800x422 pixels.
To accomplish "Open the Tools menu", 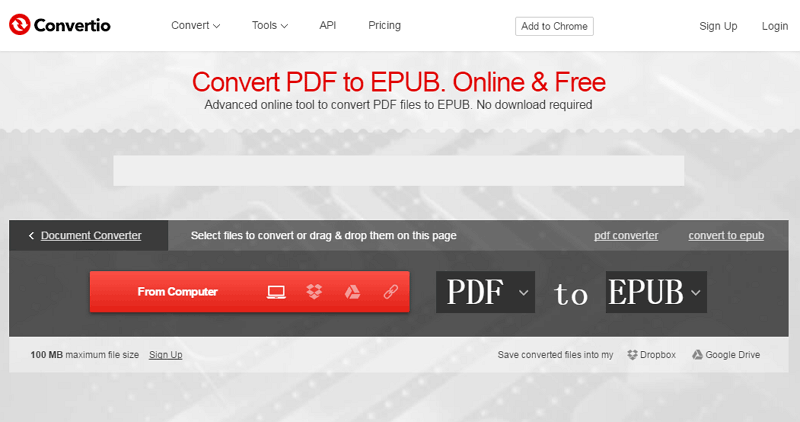I will [x=269, y=26].
